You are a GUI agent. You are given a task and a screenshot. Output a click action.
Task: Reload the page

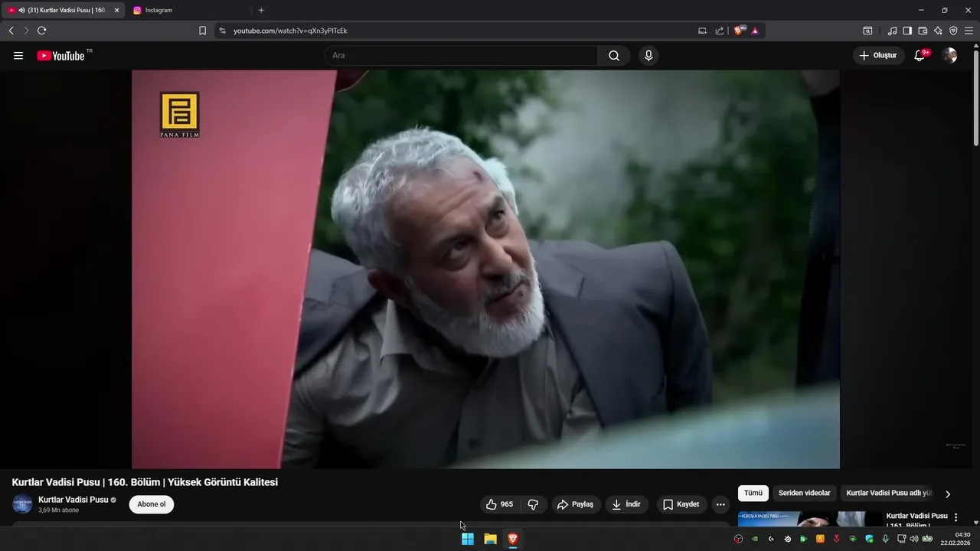click(x=41, y=31)
